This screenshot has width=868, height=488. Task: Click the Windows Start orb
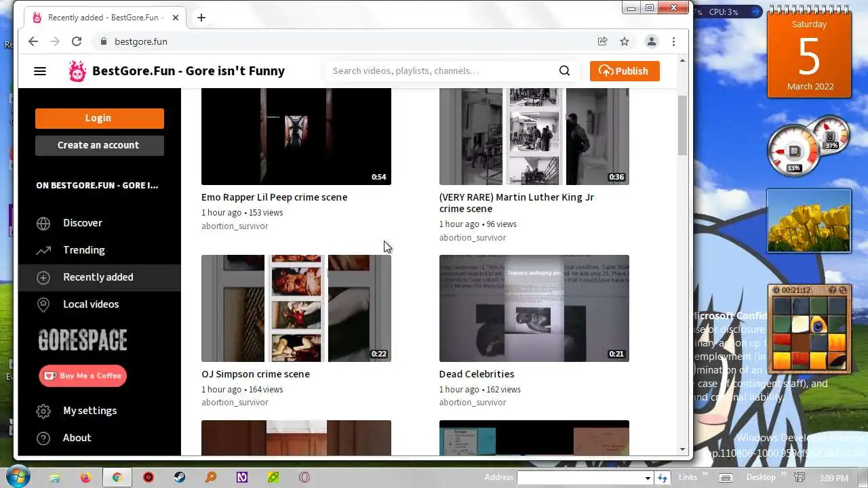tap(17, 476)
